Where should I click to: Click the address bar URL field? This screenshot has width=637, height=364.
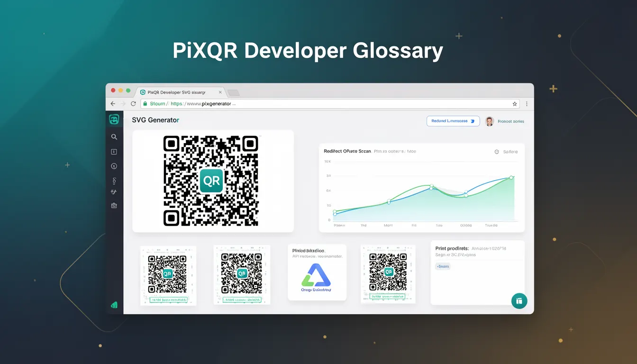pyautogui.click(x=330, y=104)
